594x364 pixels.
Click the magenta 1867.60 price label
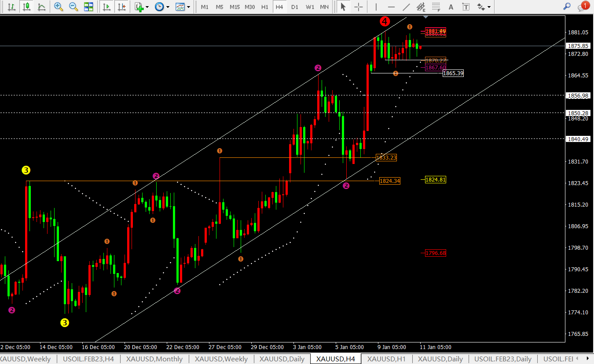pos(436,67)
